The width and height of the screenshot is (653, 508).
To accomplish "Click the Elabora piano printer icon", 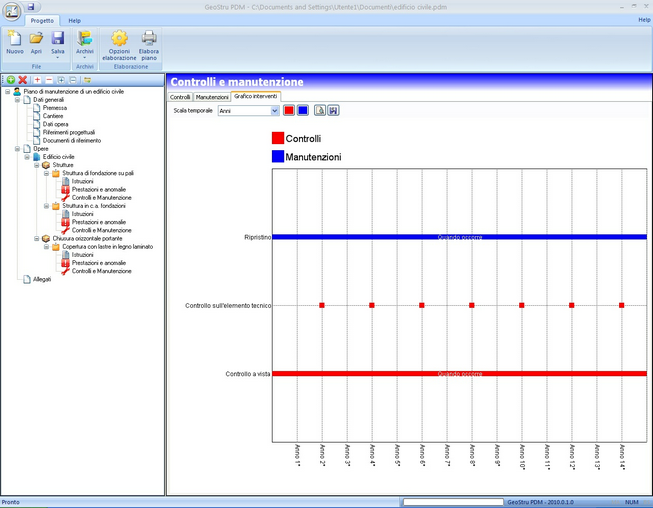I will coord(149,38).
